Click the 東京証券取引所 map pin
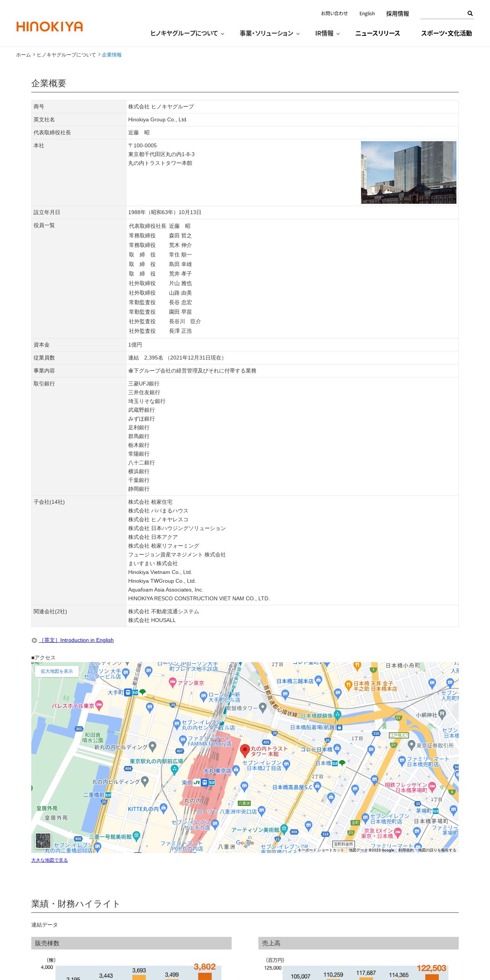490x980 pixels. (411, 745)
